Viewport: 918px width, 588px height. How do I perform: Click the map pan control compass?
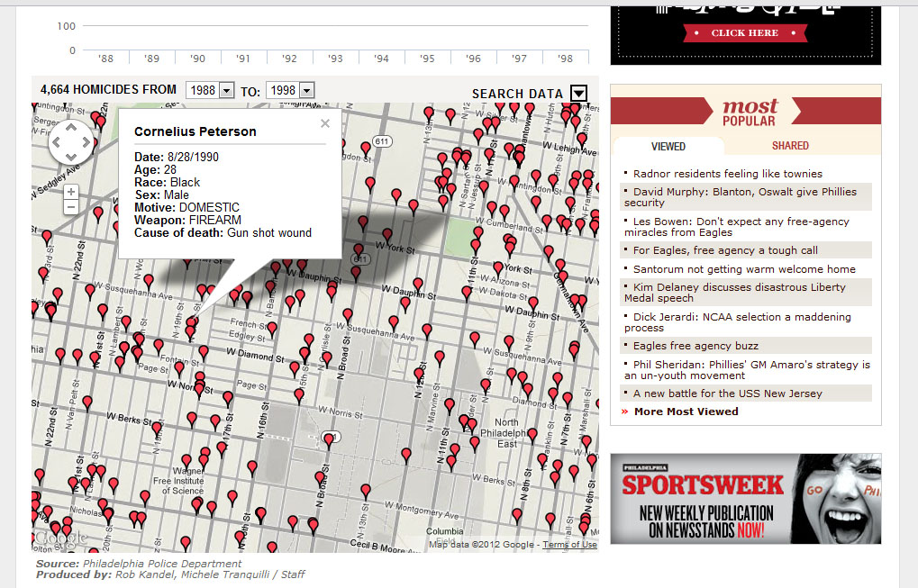tap(70, 141)
